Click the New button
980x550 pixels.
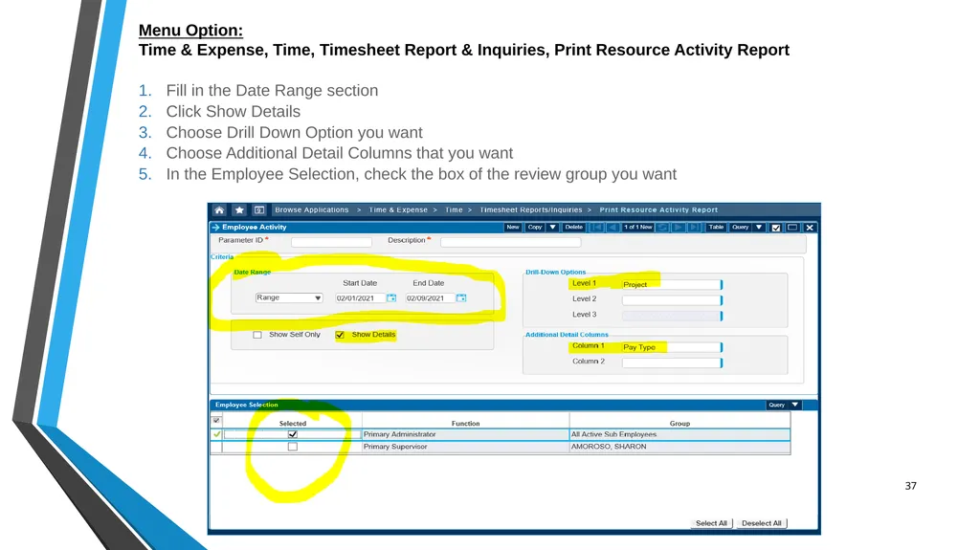513,228
